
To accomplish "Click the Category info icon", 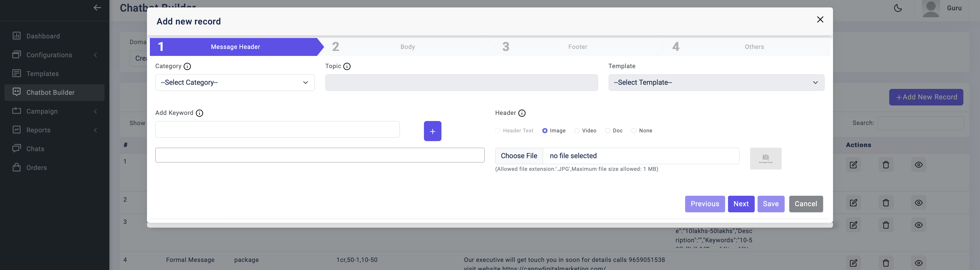I will pyautogui.click(x=187, y=66).
